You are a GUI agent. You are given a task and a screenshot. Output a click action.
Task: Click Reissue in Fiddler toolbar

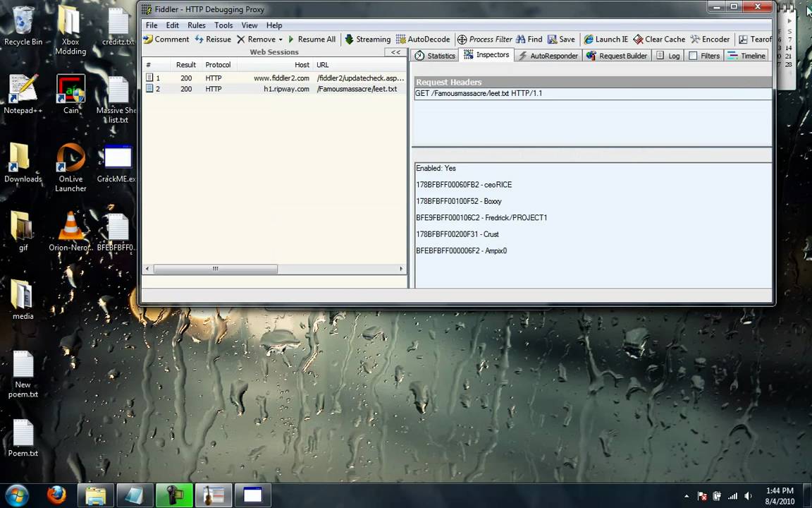(x=213, y=40)
